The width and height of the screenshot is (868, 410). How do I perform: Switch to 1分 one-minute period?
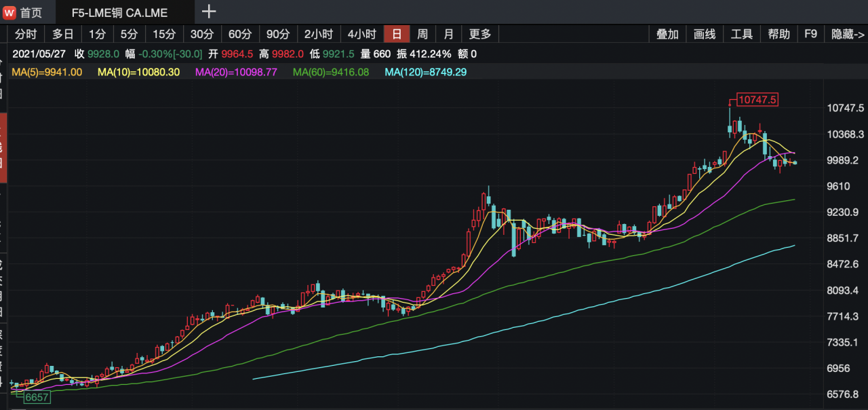click(98, 34)
